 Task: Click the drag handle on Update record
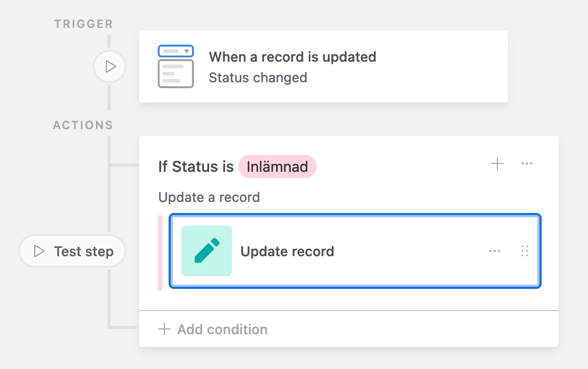pyautogui.click(x=524, y=251)
